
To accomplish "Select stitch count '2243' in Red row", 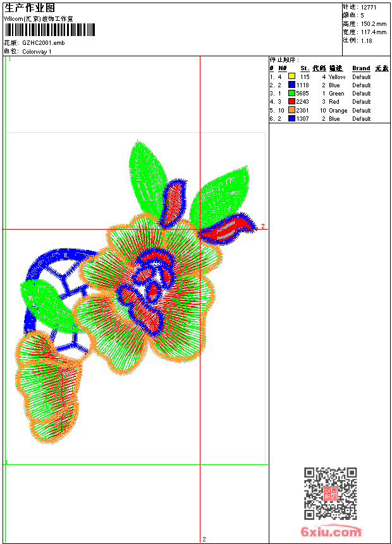I will click(302, 102).
